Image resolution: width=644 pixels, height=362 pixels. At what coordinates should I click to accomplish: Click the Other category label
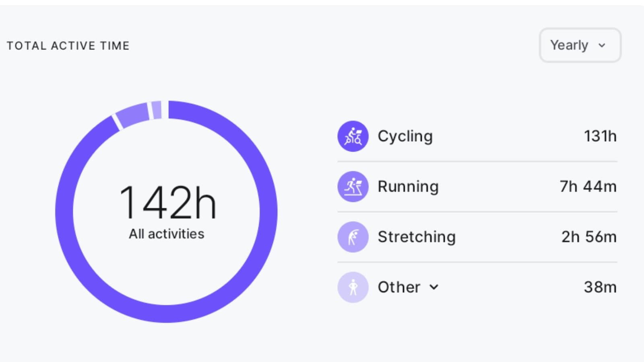point(398,287)
